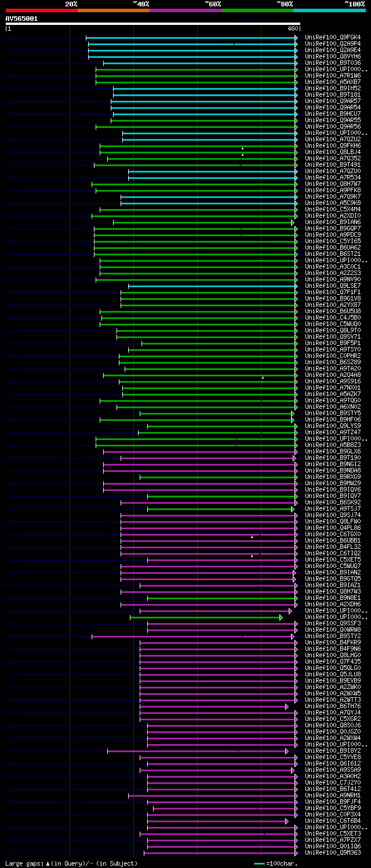Viewport: 371px width, 868px height.
Task: Select the UniRef100_A2Q4A8 entry
Action: (x=333, y=375)
